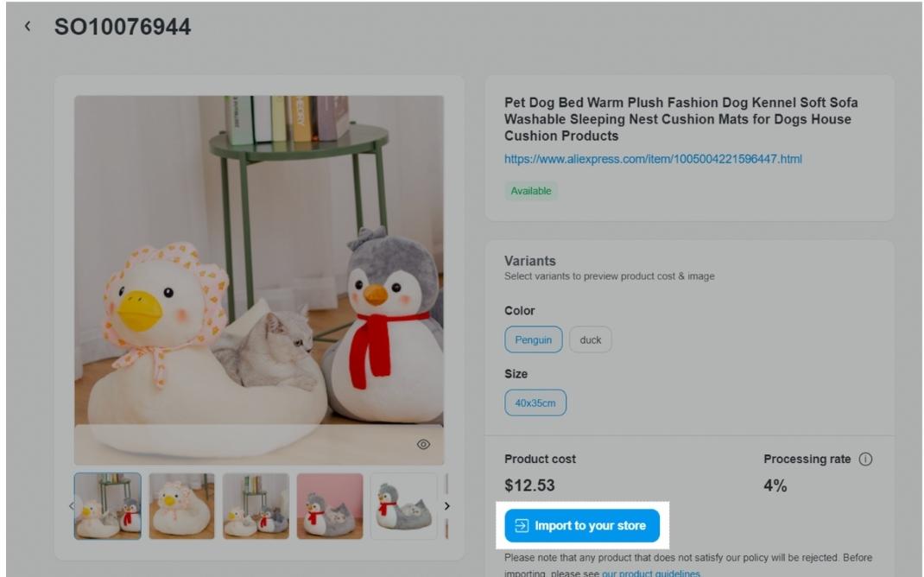Select the first thumbnail with duck and penguin
This screenshot has height=577, width=924.
108,505
